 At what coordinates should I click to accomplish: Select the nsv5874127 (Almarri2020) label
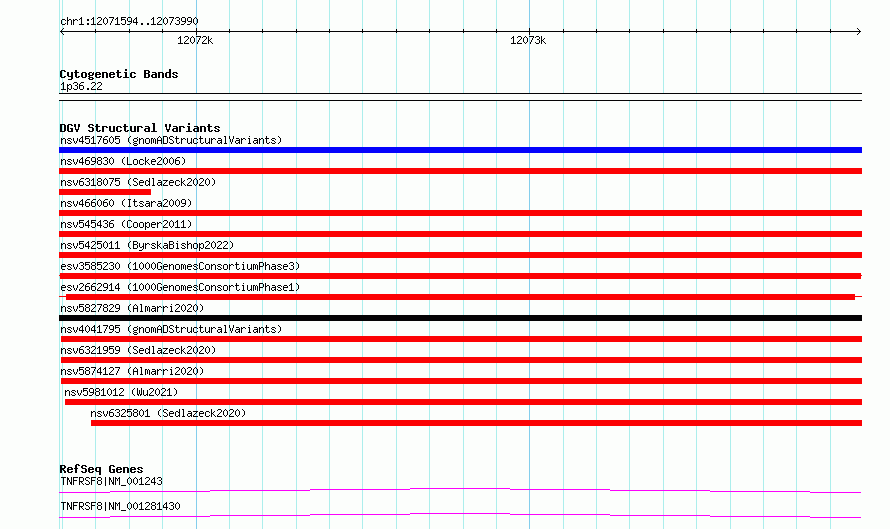132,371
